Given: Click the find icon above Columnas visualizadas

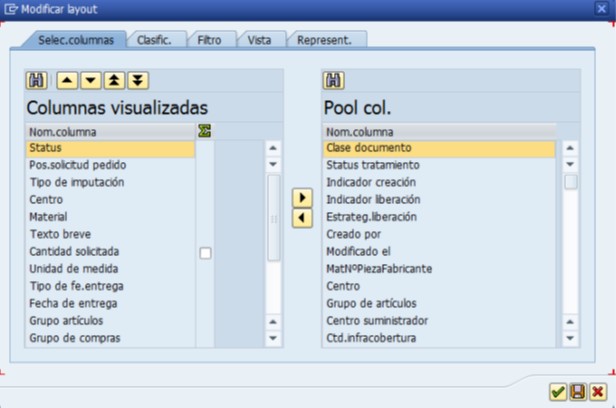Looking at the screenshot, I should tap(37, 81).
